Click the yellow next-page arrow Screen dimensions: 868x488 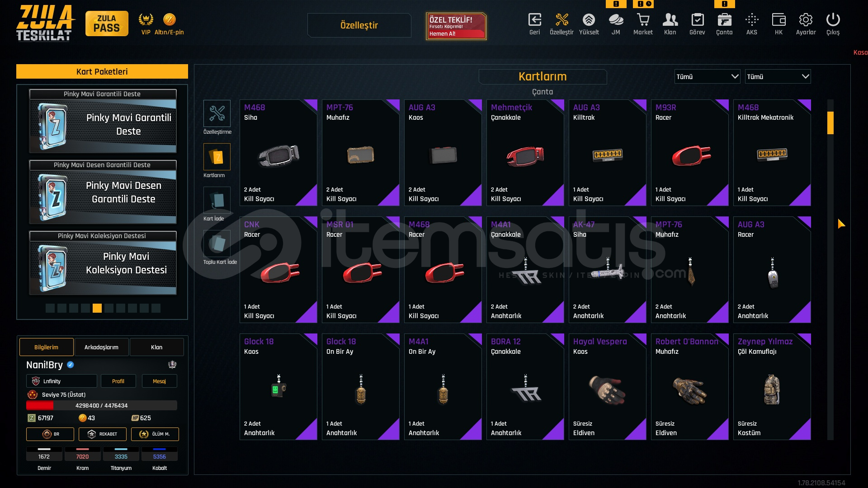[x=841, y=224]
